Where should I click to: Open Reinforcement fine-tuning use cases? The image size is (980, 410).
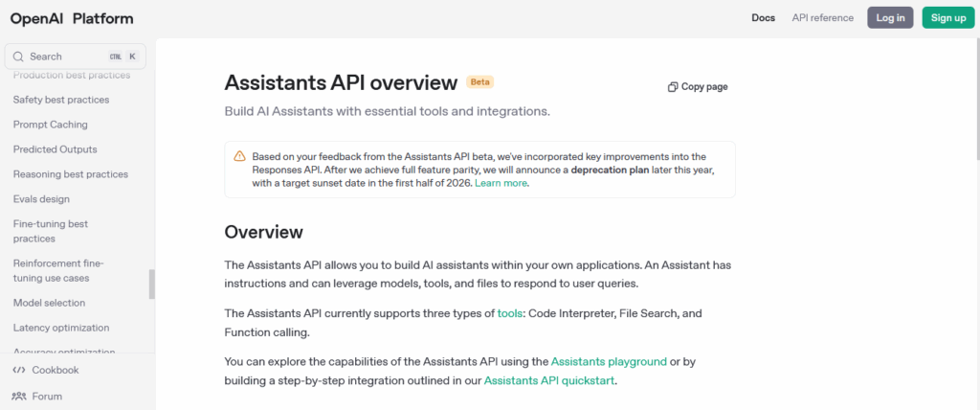[x=58, y=270]
